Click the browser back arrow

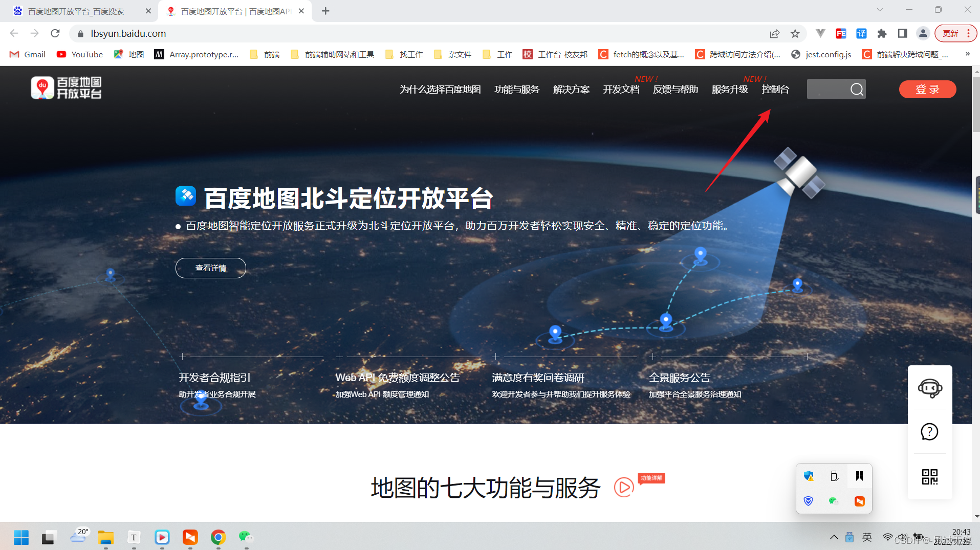point(14,33)
